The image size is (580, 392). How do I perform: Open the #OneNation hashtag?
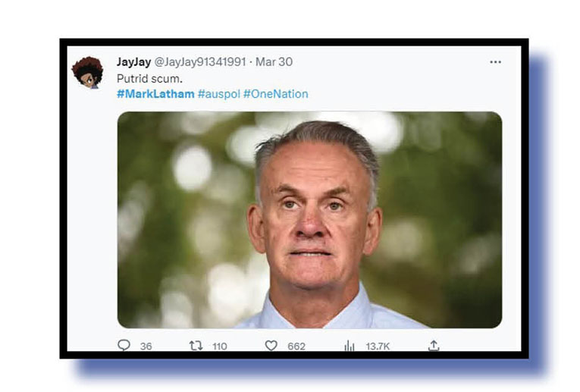275,94
